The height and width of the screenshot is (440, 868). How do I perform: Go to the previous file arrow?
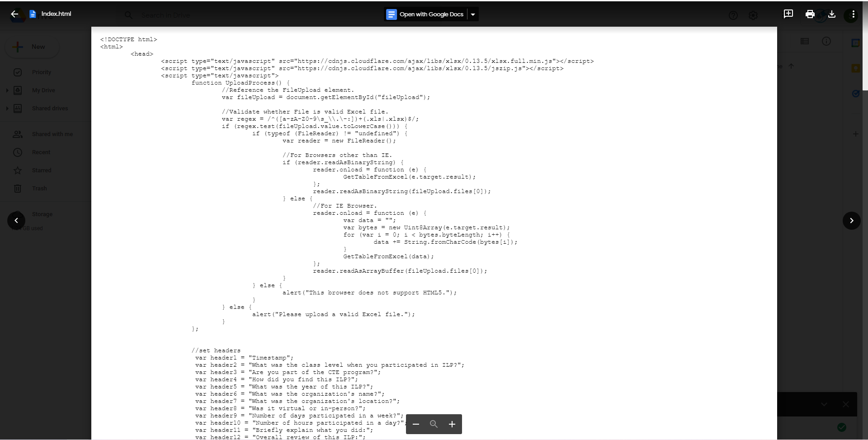16,221
